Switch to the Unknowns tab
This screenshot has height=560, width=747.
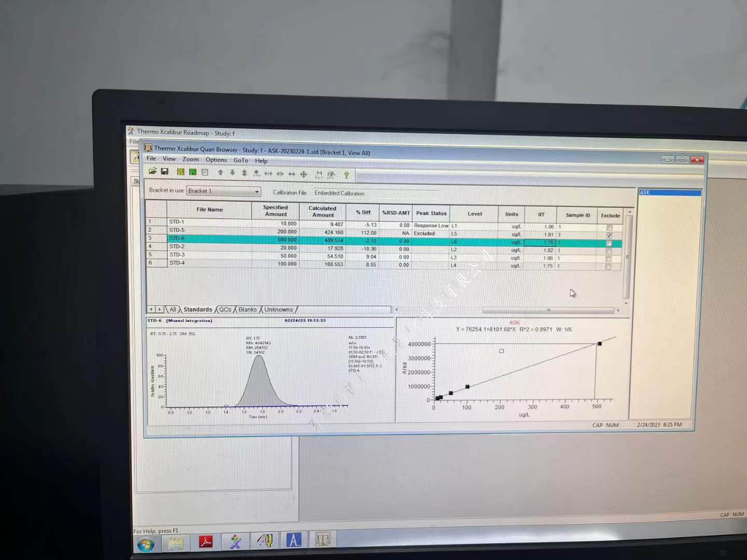coord(279,310)
